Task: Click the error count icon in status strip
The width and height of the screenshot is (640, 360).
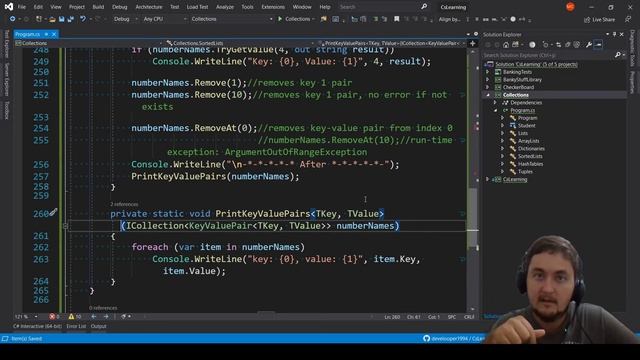Action: [x=52, y=316]
